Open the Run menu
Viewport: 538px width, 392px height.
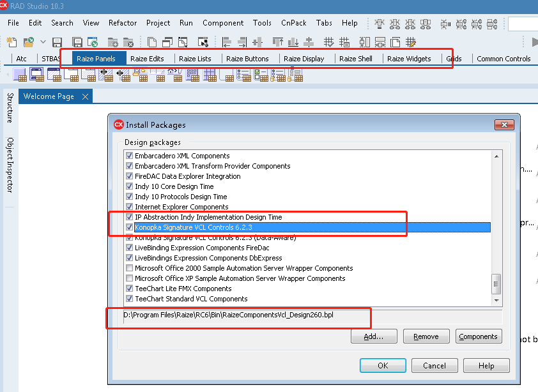point(186,23)
